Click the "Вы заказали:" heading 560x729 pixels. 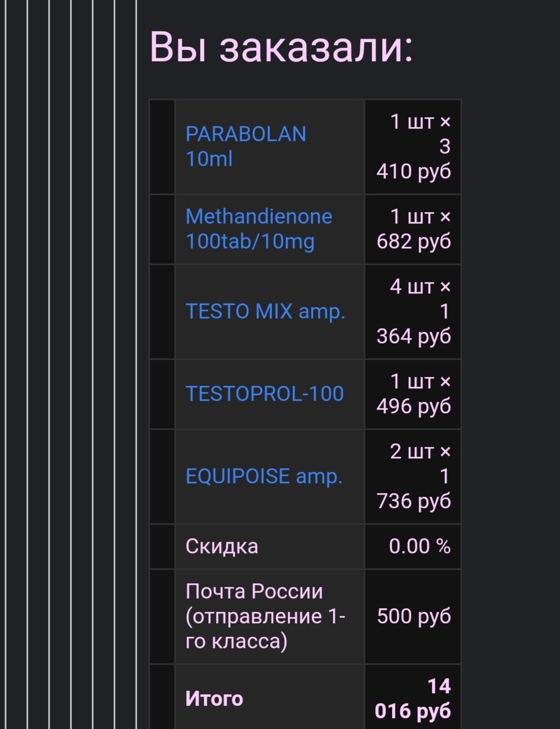[281, 47]
